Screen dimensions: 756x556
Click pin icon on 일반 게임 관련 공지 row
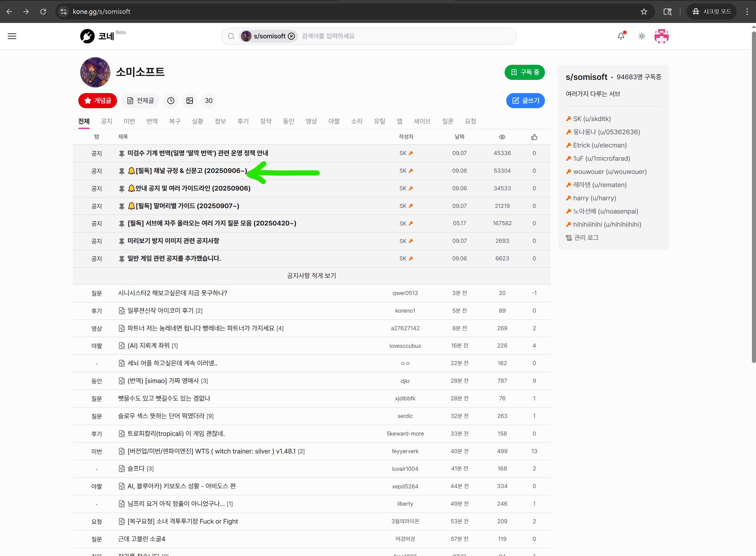121,259
